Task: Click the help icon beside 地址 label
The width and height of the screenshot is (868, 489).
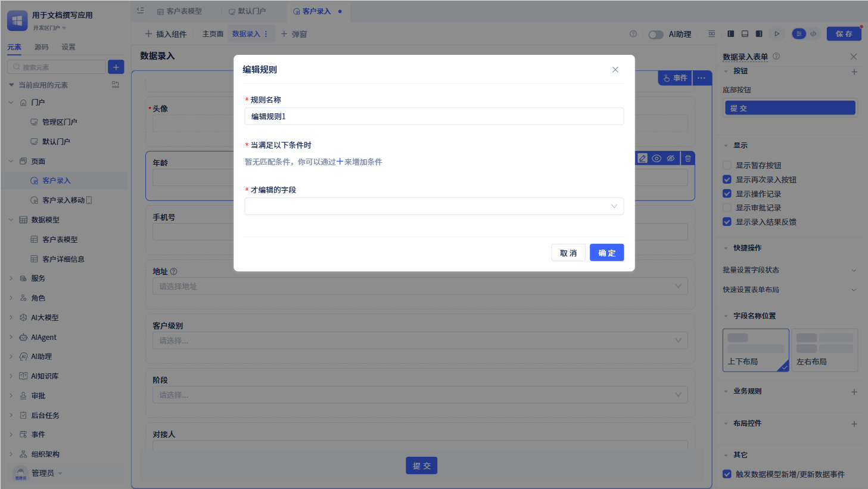Action: tap(173, 271)
